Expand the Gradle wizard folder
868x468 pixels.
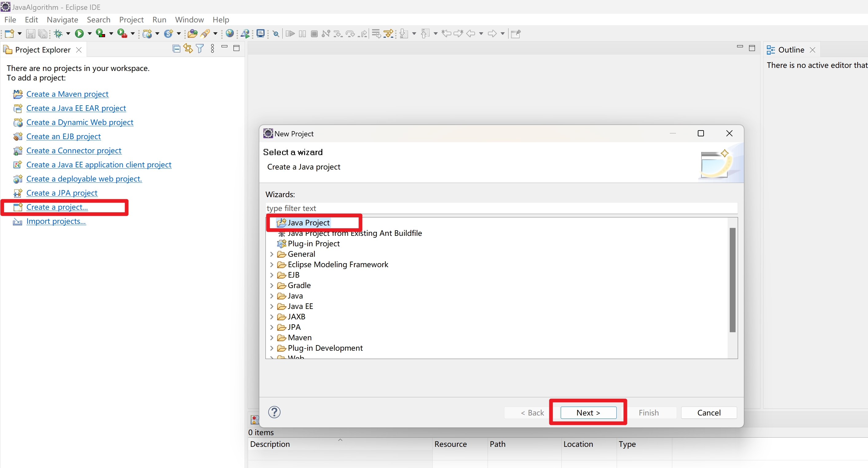click(272, 286)
